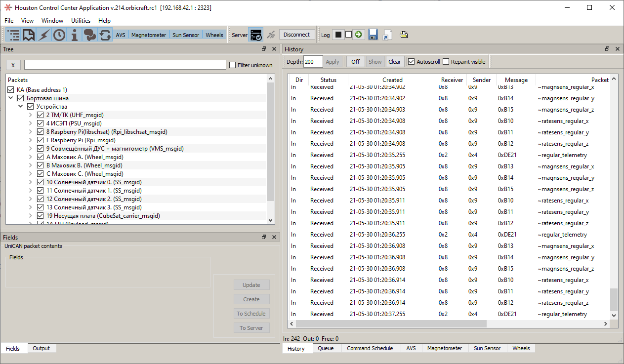This screenshot has height=364, width=624.
Task: Enable the Filter unknown checkbox
Action: 231,65
